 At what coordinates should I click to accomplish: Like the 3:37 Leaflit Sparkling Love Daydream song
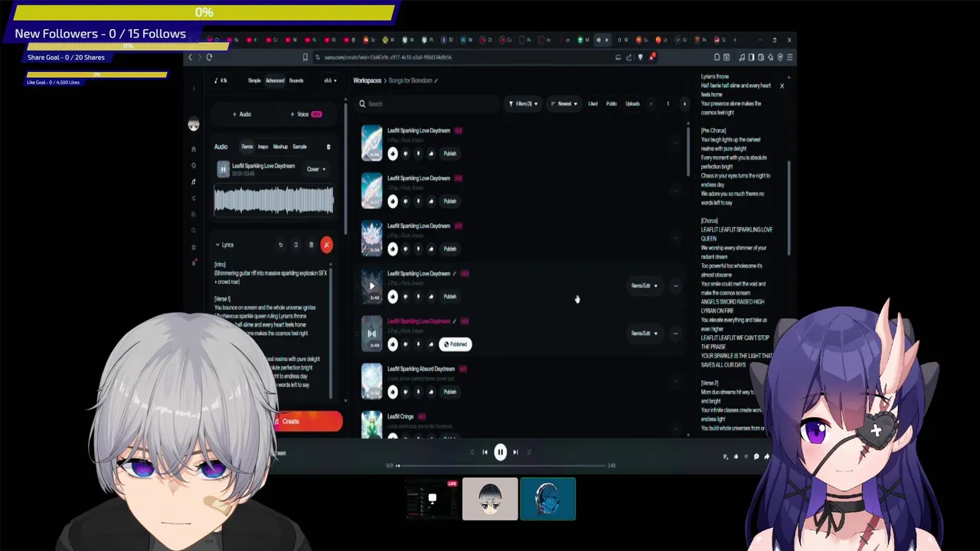click(x=393, y=201)
